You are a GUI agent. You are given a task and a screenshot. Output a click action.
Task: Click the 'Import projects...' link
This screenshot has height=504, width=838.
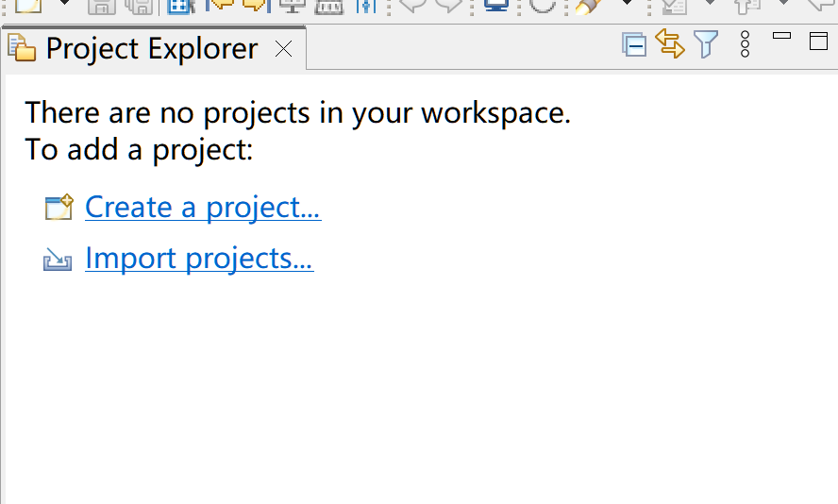[x=199, y=258]
